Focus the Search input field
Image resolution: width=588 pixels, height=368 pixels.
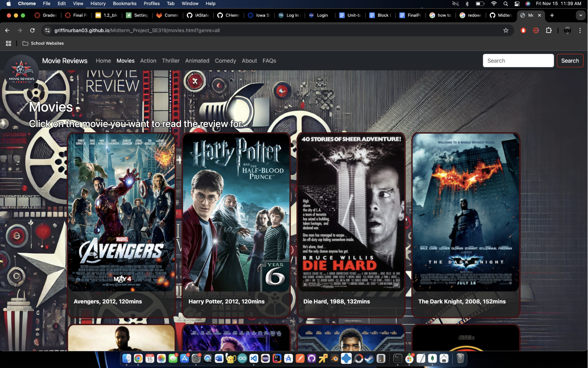tap(518, 61)
